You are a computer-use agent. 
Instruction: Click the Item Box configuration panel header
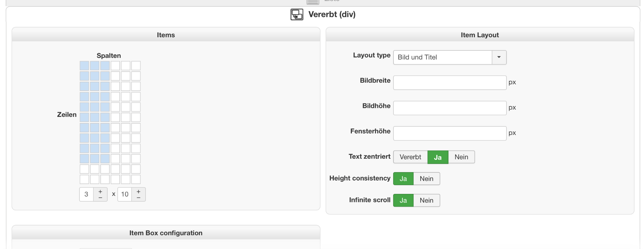point(166,233)
